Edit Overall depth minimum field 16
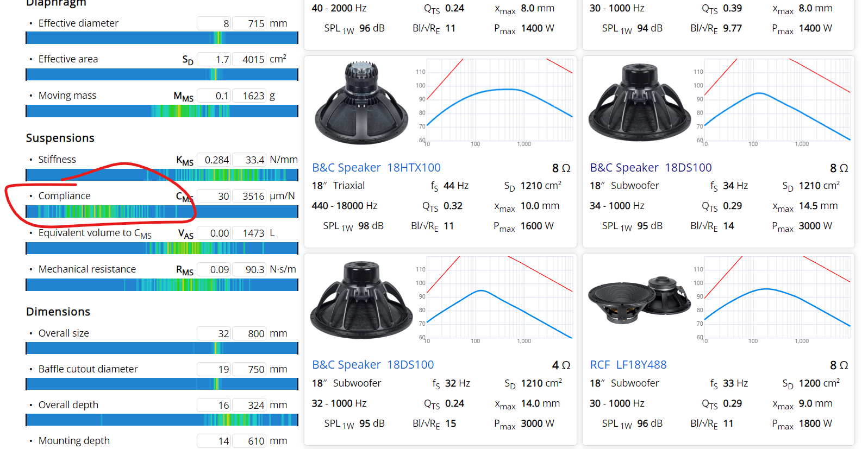This screenshot has height=449, width=868. click(x=214, y=405)
